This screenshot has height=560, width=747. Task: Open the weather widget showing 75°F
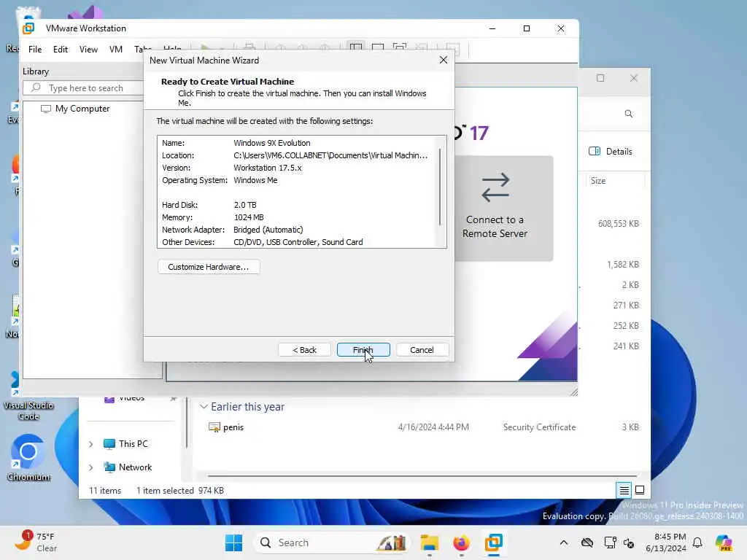click(36, 542)
